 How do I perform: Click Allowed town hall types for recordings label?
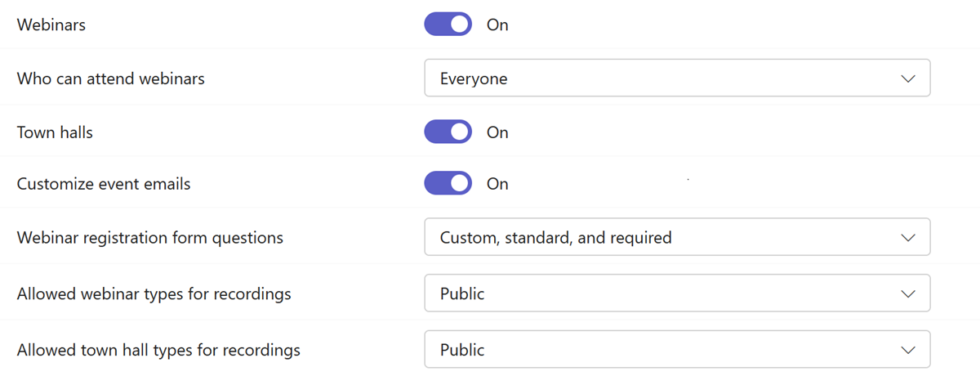coord(158,350)
